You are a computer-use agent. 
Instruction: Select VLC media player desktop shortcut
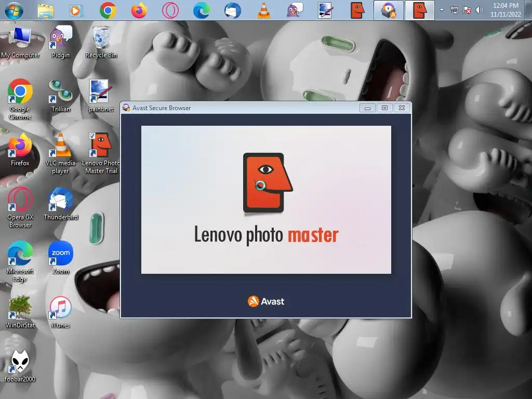click(x=60, y=153)
